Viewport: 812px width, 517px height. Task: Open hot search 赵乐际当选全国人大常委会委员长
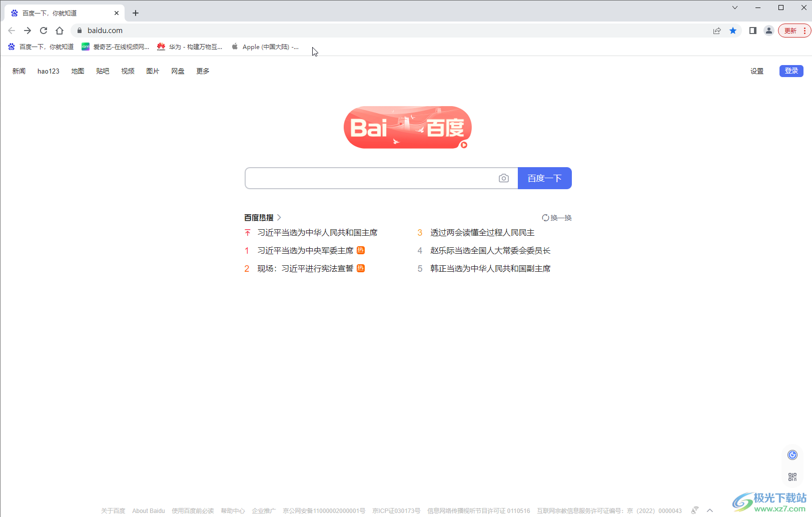point(490,251)
